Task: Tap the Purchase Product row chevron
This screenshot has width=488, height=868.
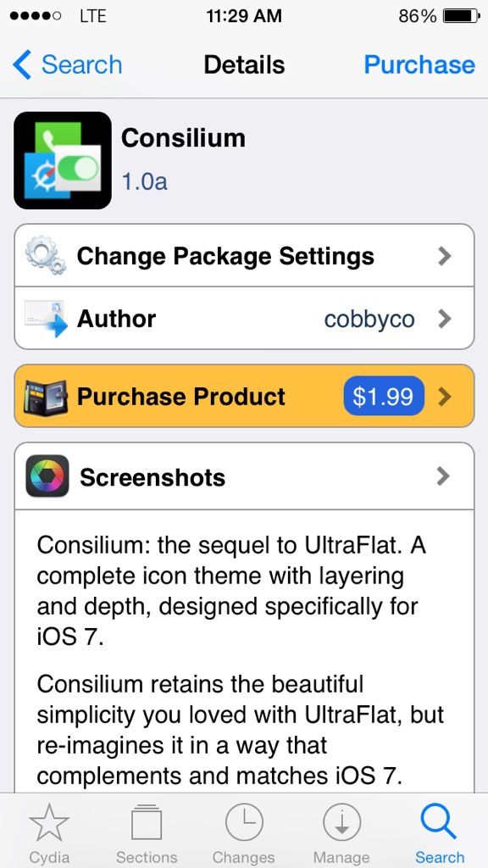Action: click(x=444, y=397)
